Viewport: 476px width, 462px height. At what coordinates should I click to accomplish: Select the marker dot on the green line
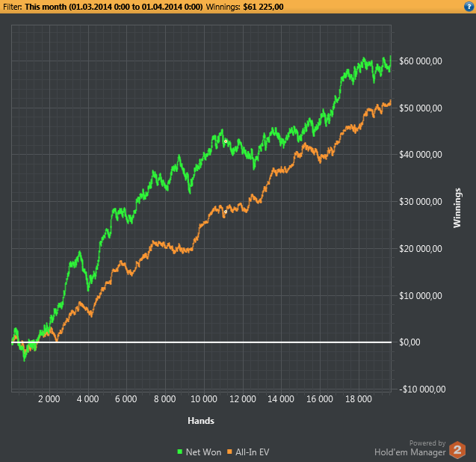(x=226, y=141)
